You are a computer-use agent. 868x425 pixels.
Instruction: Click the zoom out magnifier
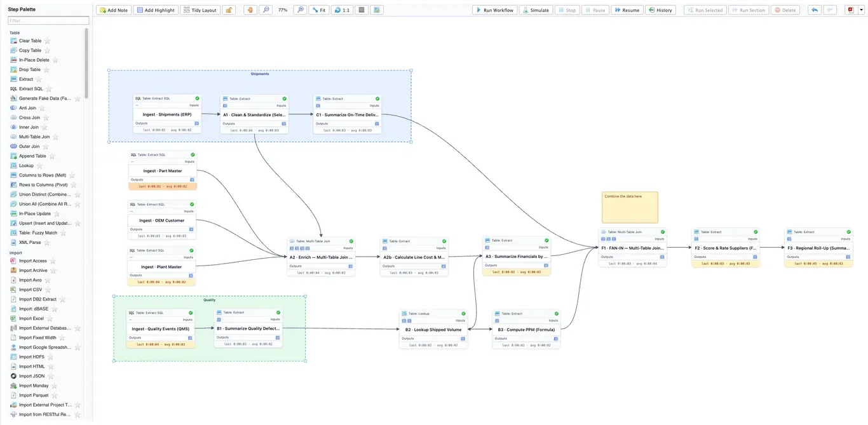pyautogui.click(x=266, y=10)
